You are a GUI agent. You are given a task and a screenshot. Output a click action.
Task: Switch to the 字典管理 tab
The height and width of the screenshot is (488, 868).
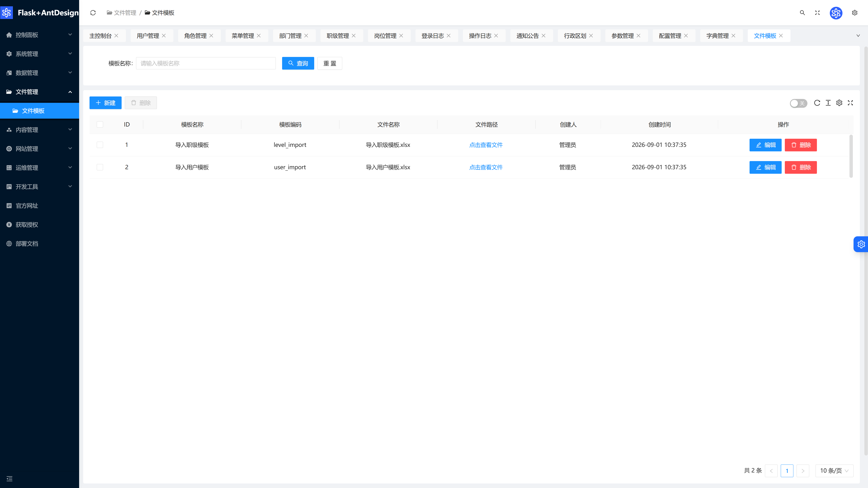[717, 36]
